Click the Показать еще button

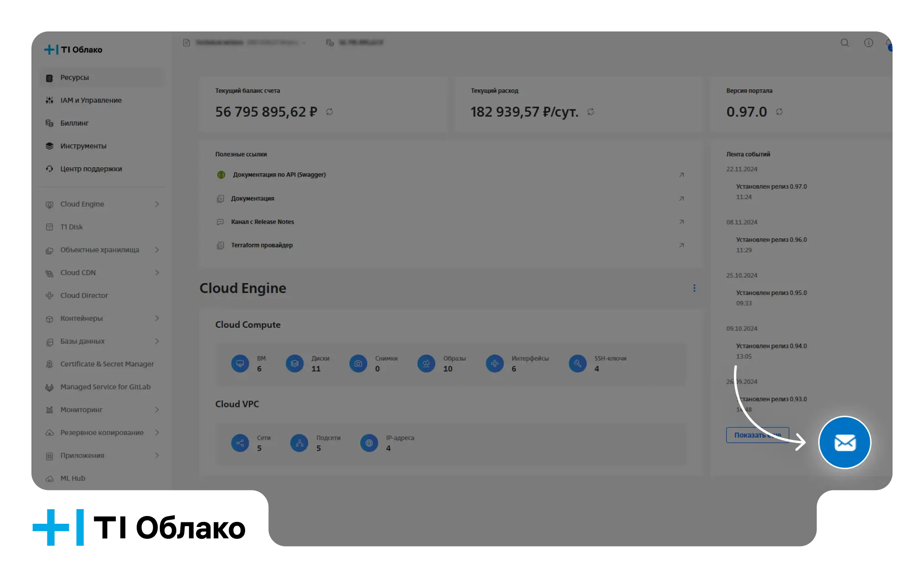[758, 435]
